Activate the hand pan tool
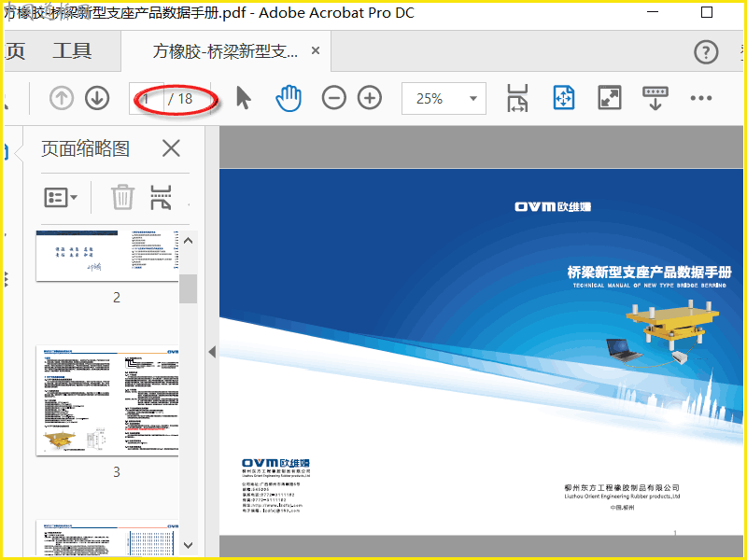This screenshot has width=747, height=560. (x=289, y=99)
